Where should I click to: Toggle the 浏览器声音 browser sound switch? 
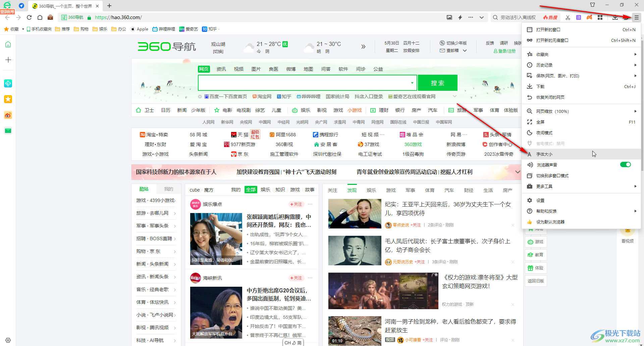pyautogui.click(x=626, y=164)
